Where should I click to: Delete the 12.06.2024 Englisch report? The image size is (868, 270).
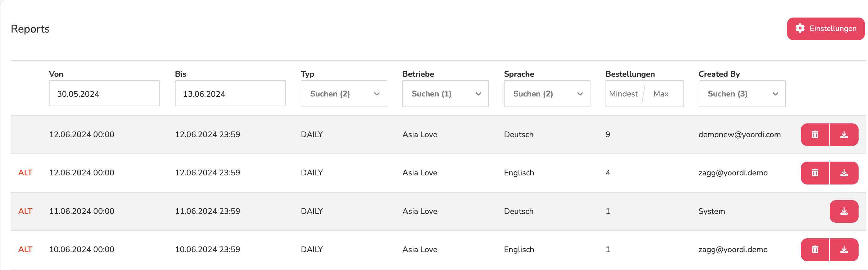pos(815,173)
